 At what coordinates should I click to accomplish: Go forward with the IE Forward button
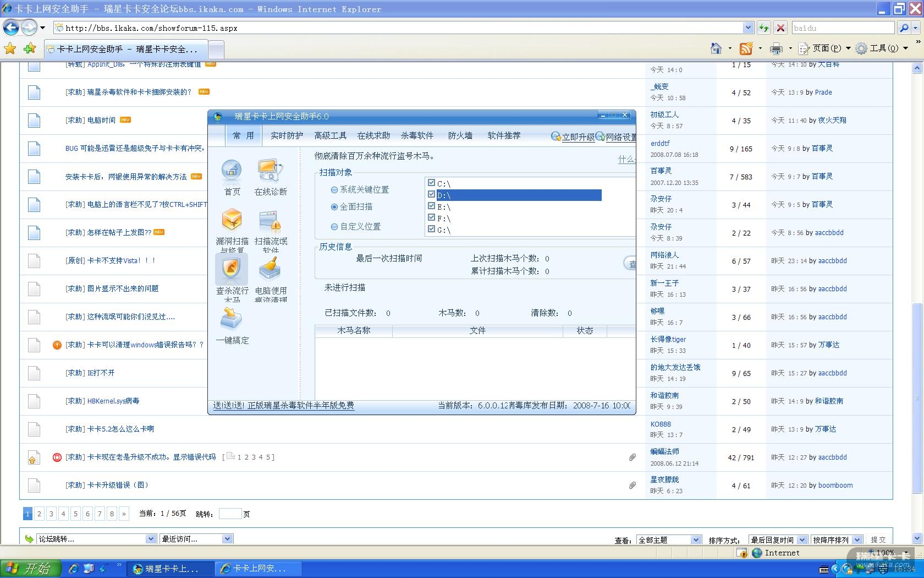pyautogui.click(x=29, y=28)
